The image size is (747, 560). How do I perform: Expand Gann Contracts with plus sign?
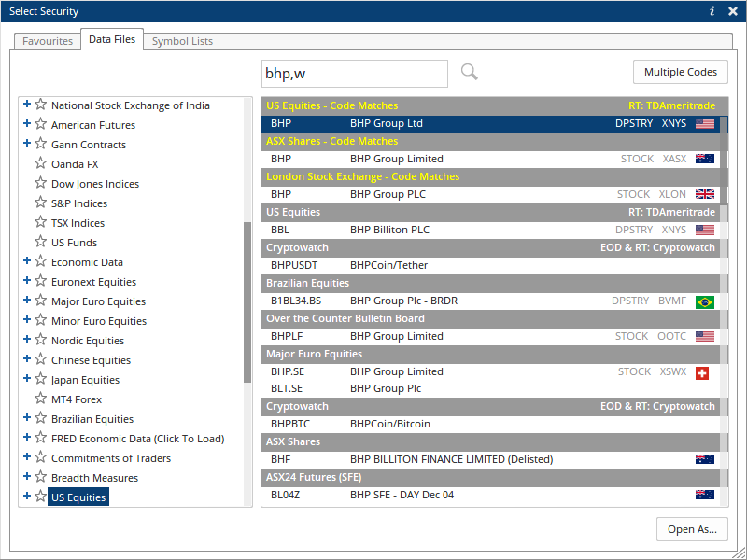(x=27, y=144)
